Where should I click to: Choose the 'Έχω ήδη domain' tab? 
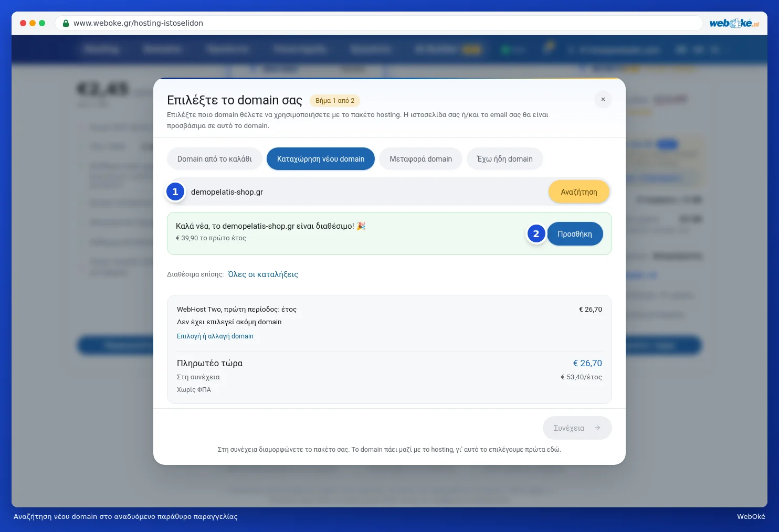[504, 159]
